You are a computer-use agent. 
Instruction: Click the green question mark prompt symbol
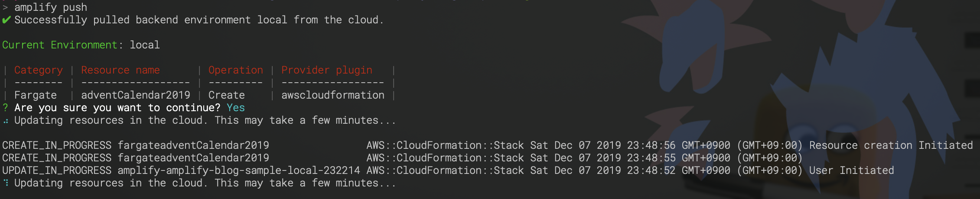click(x=5, y=108)
